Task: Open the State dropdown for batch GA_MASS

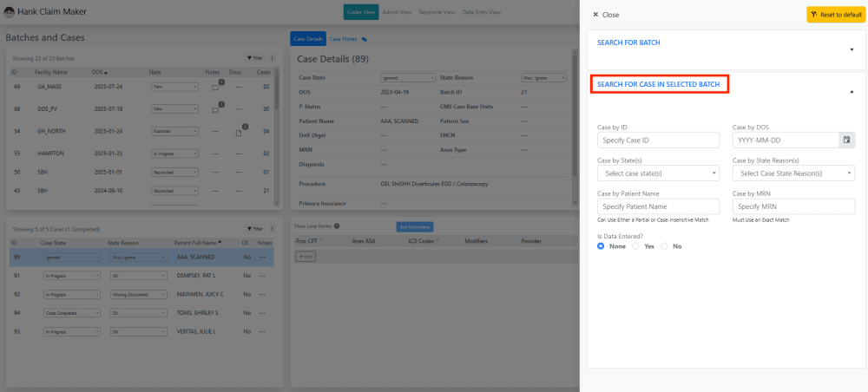Action: [174, 87]
